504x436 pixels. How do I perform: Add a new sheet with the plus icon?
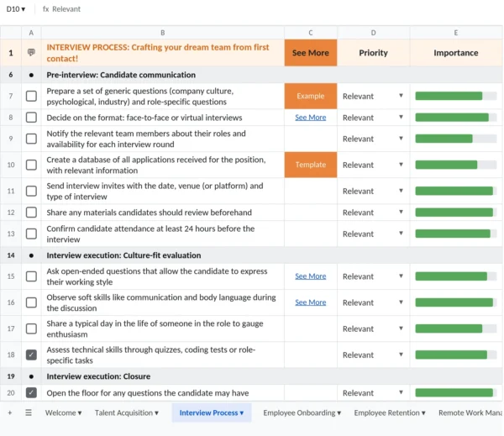click(10, 412)
